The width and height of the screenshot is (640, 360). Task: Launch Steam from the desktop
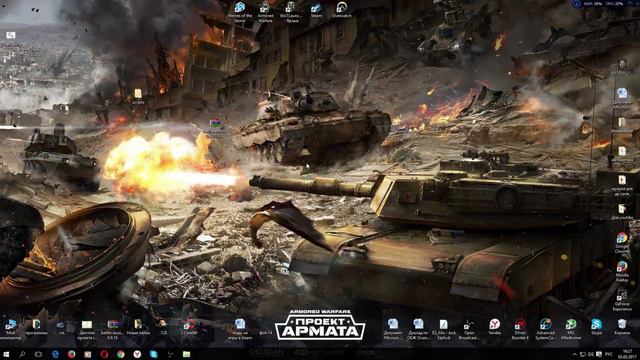point(316,10)
